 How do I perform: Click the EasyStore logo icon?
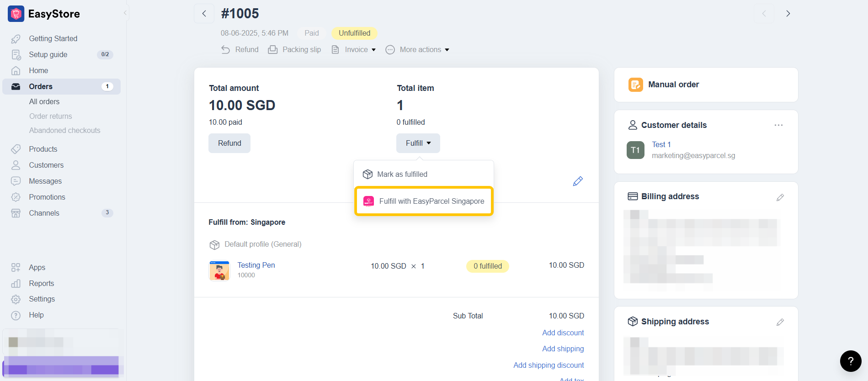tap(16, 14)
